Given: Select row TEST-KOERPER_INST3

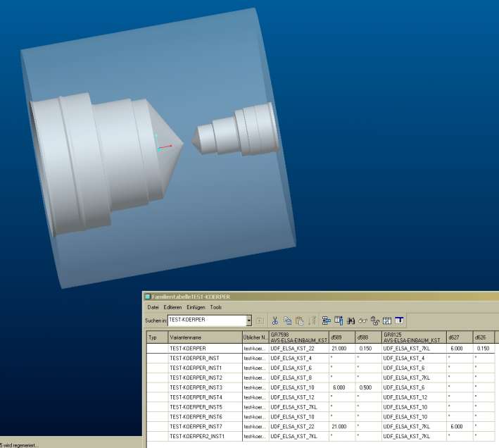Looking at the screenshot, I should [196, 387].
